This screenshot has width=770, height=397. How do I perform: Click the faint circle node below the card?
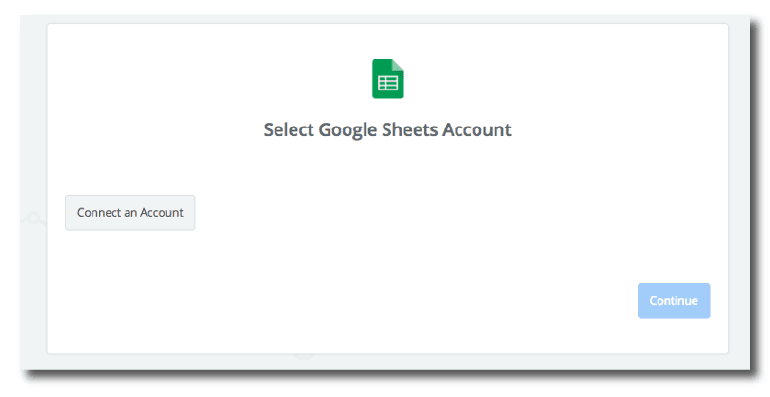tap(304, 355)
